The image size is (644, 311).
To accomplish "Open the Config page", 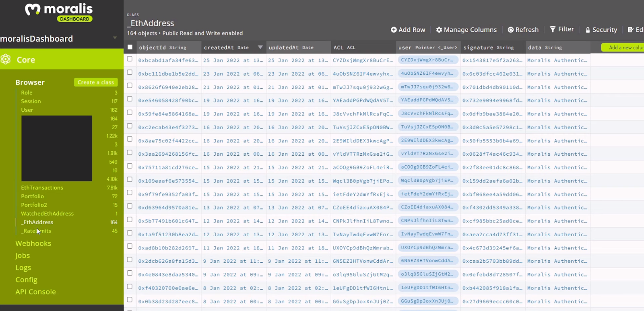I will pyautogui.click(x=27, y=280).
